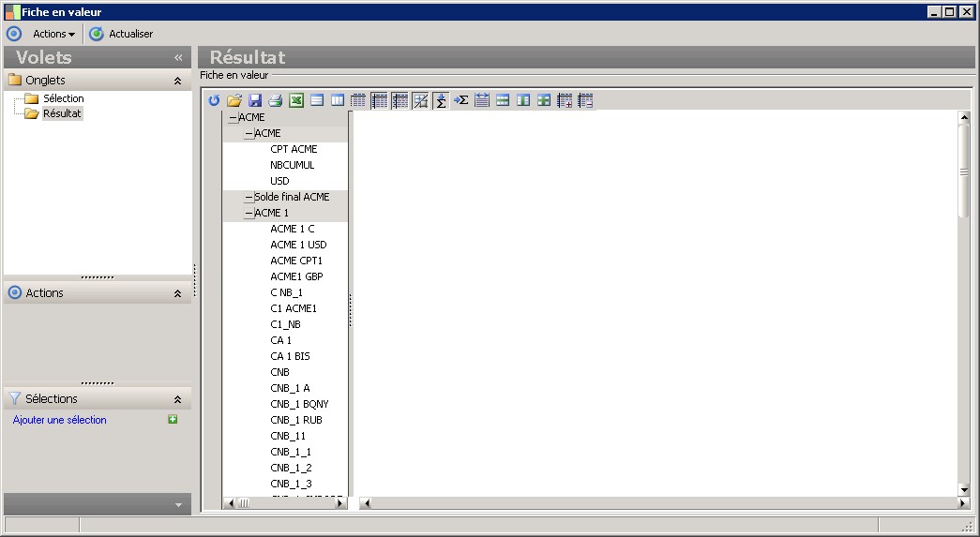Collapse the ACME 1 group node

tap(249, 214)
